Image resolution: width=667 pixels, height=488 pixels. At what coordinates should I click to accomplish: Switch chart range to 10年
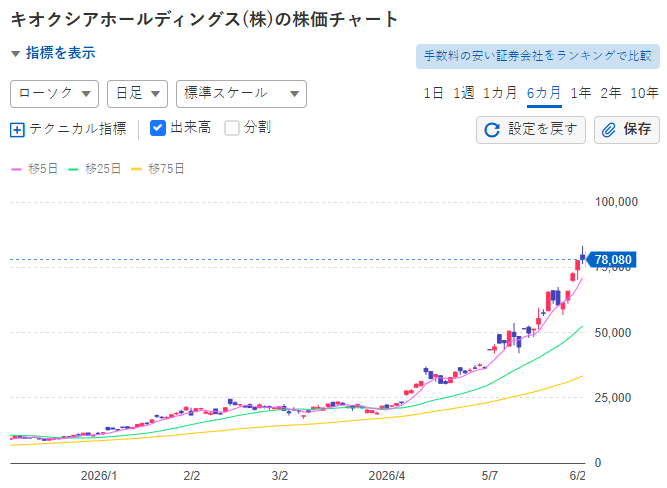click(x=644, y=93)
